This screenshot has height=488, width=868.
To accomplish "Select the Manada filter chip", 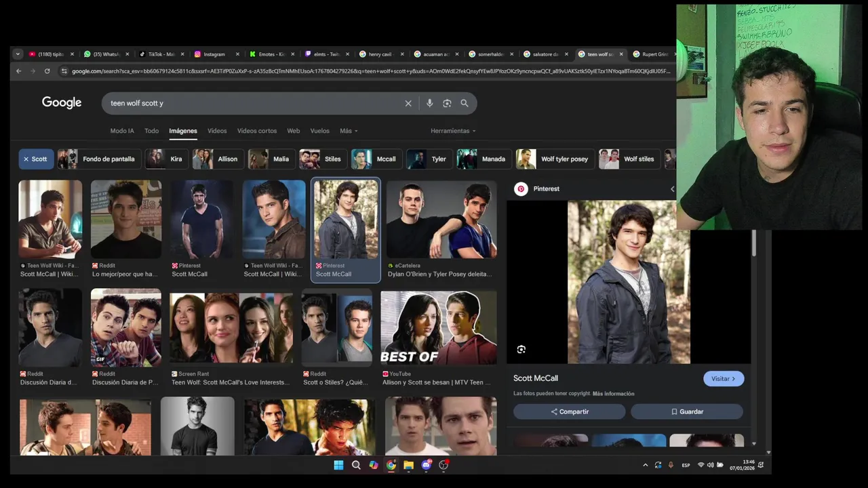I will tap(484, 159).
